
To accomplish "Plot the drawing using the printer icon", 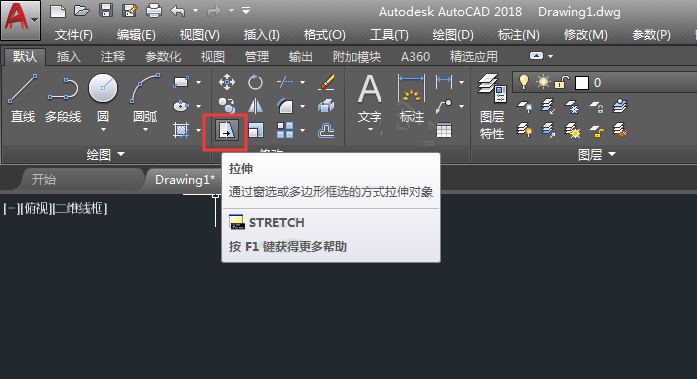I will [154, 11].
